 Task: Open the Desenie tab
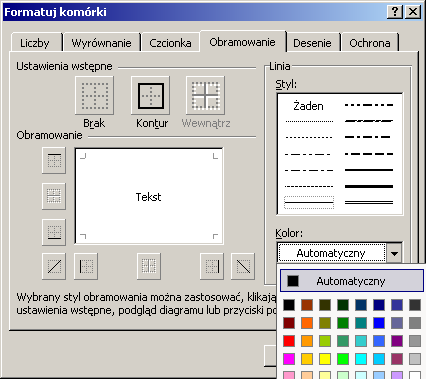click(x=312, y=43)
